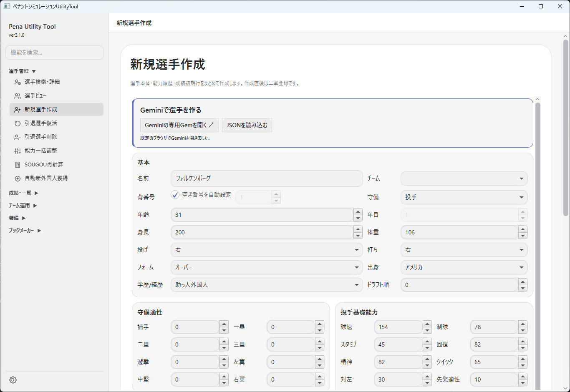570x392 pixels.
Task: Decrease 遊撃 aptitude with down arrow
Action: tap(224, 365)
